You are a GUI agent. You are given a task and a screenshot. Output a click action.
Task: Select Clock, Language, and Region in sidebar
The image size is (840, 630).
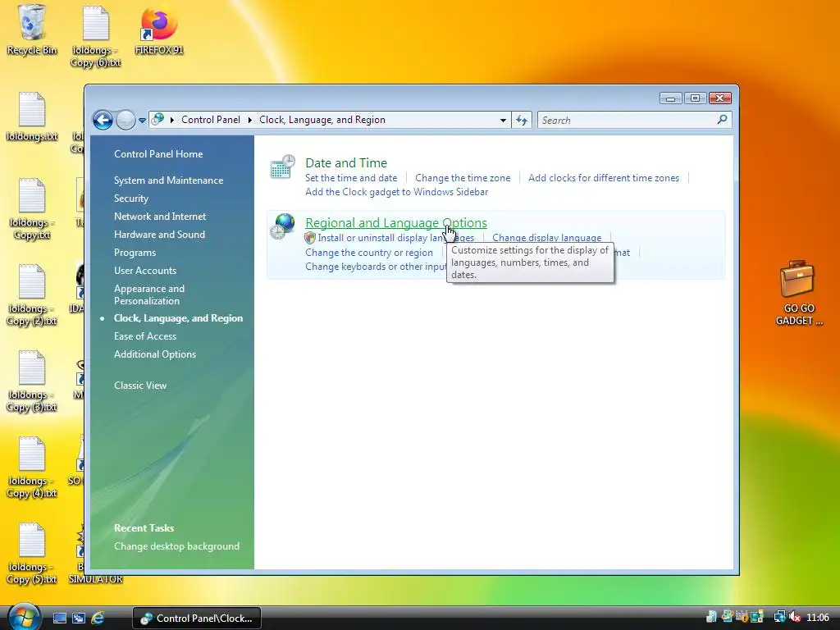coord(178,318)
